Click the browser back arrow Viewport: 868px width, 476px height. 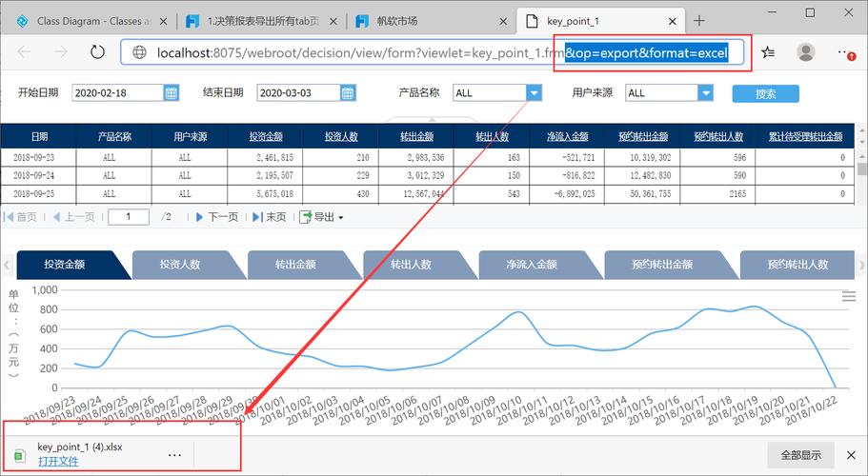pyautogui.click(x=25, y=52)
